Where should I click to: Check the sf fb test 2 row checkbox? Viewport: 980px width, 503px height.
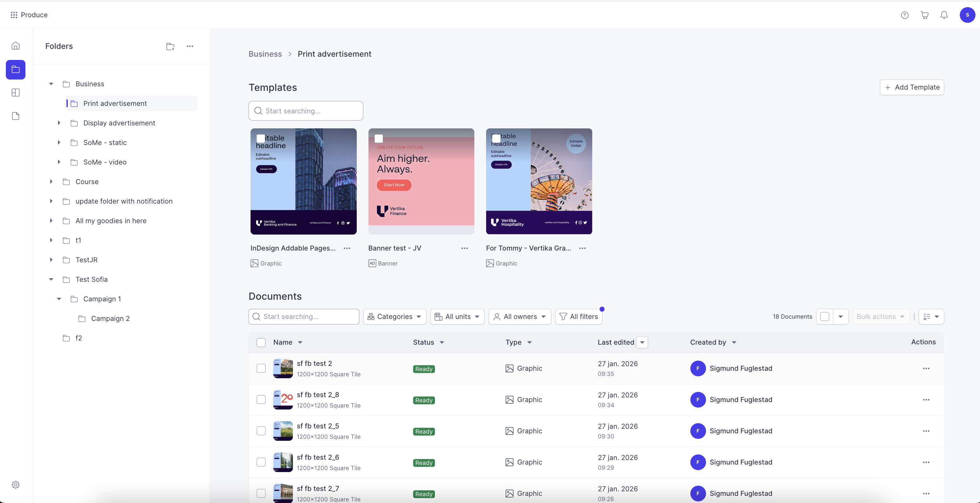point(261,368)
